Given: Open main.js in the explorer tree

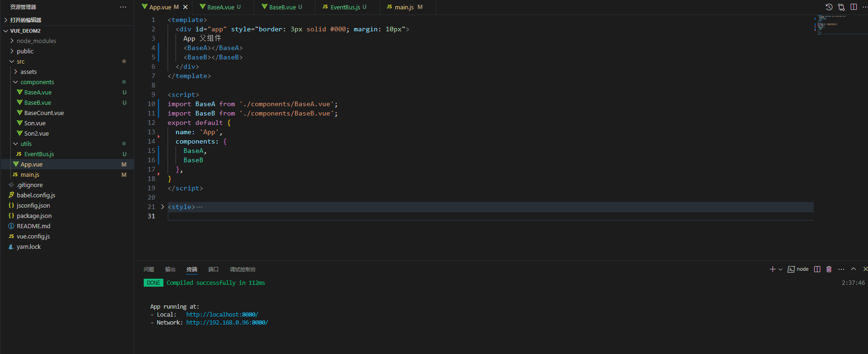Looking at the screenshot, I should coord(67,175).
